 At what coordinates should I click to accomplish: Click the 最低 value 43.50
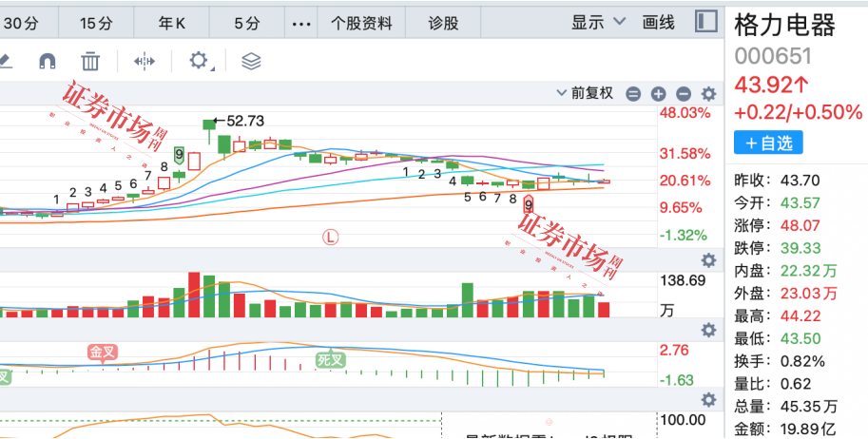click(800, 338)
